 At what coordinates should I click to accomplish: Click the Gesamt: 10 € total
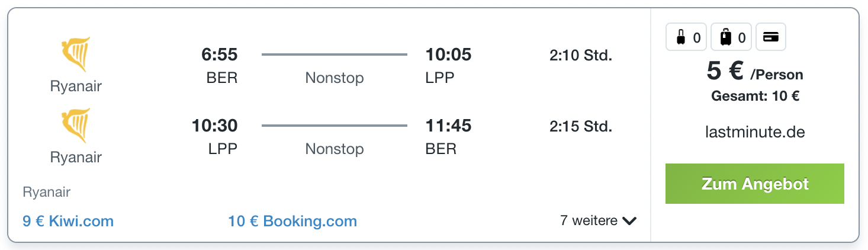[x=755, y=97]
